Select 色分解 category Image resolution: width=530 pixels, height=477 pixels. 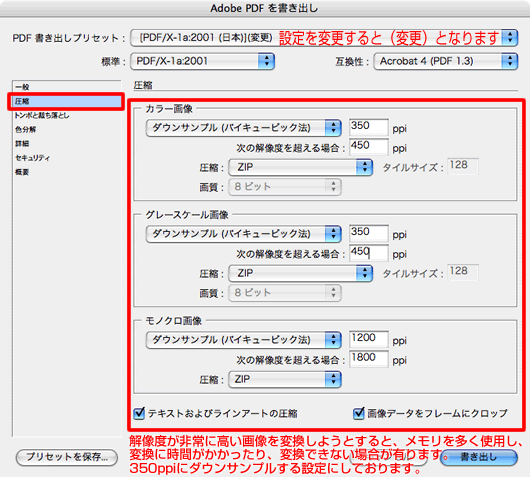pyautogui.click(x=67, y=129)
